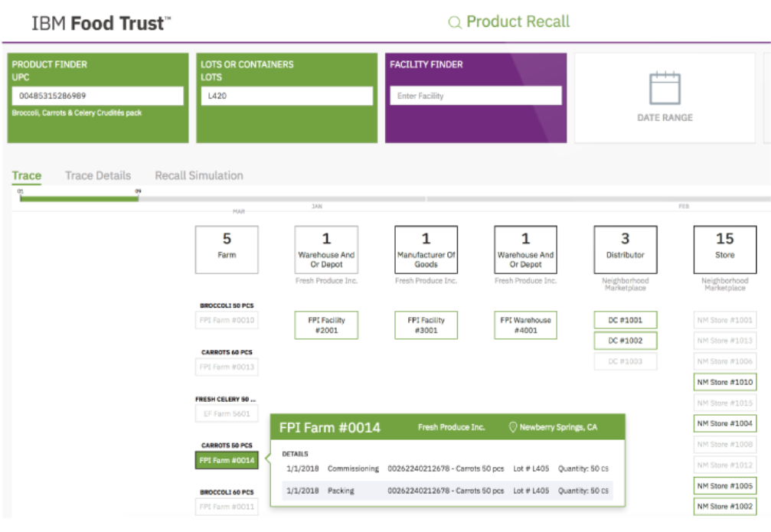This screenshot has width=771, height=532.
Task: Select the 15 Store summary box
Action: (x=724, y=249)
